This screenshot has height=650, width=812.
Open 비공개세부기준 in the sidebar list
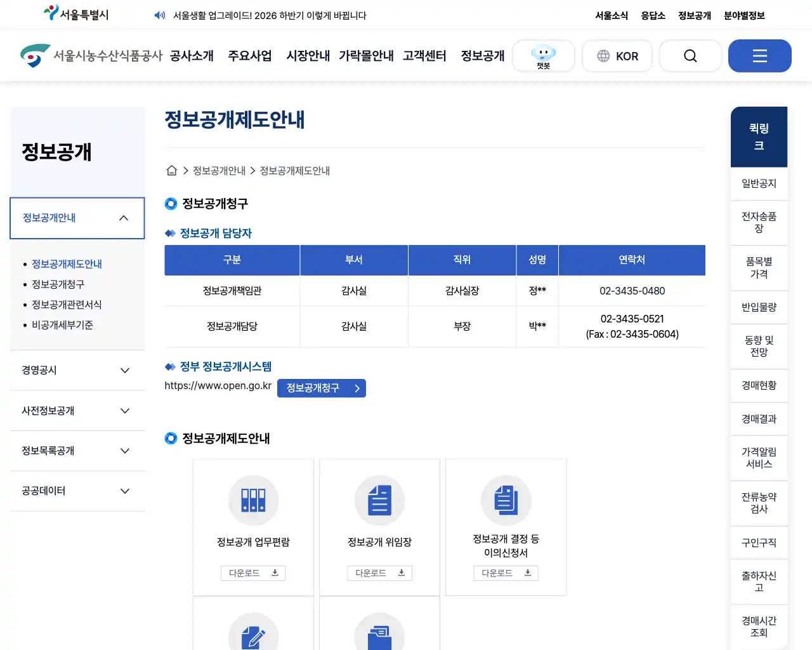tap(62, 325)
